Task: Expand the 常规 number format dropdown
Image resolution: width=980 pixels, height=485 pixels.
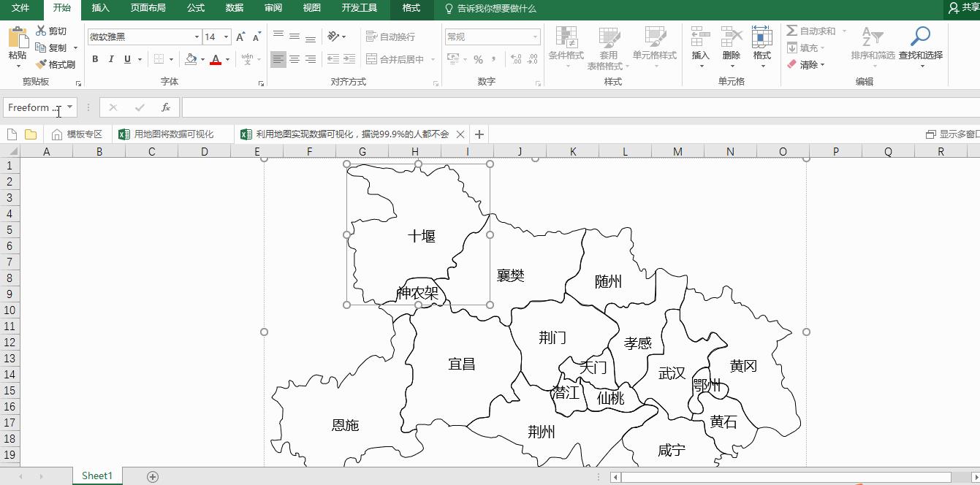Action: (534, 36)
